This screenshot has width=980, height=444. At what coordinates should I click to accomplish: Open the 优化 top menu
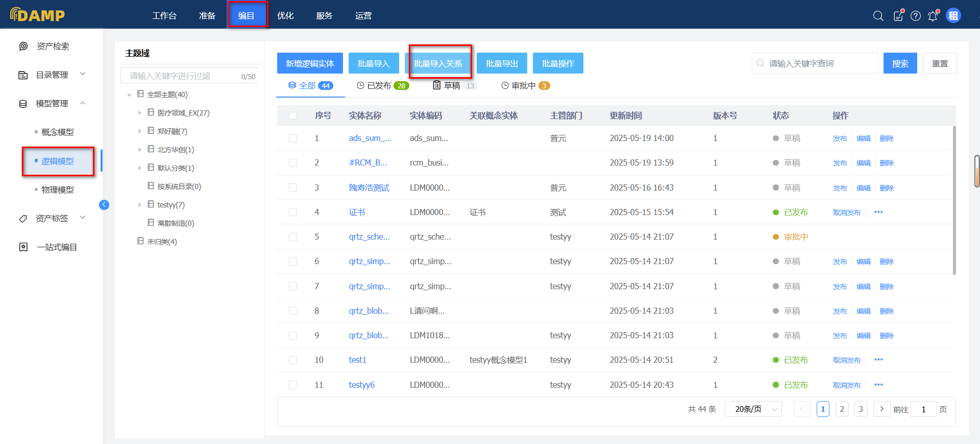pos(285,16)
